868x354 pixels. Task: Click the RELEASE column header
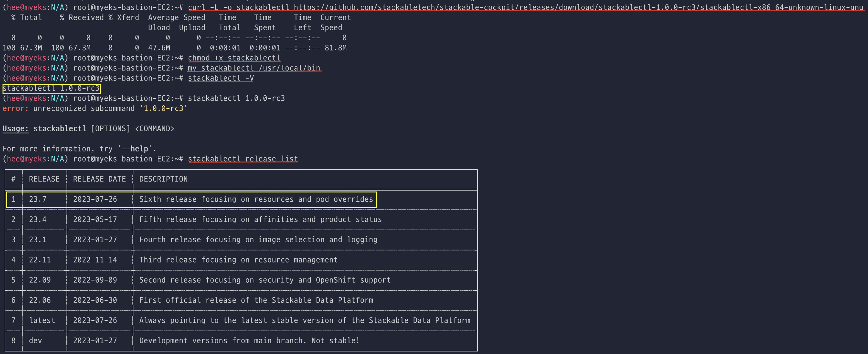pos(44,179)
